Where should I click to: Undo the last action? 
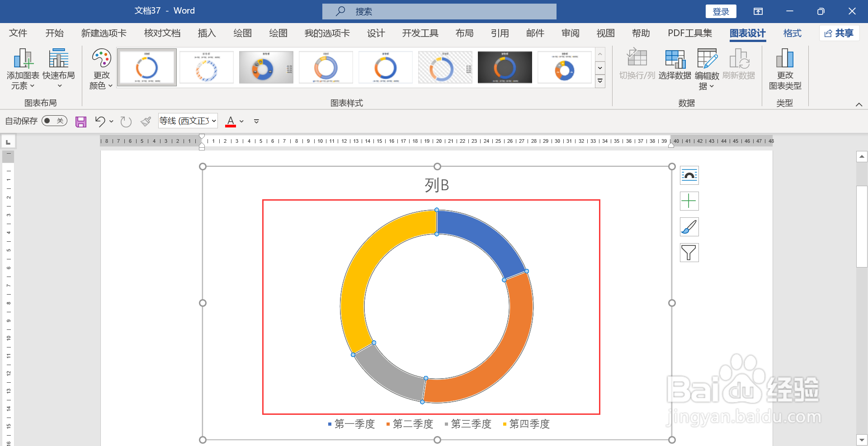tap(100, 121)
